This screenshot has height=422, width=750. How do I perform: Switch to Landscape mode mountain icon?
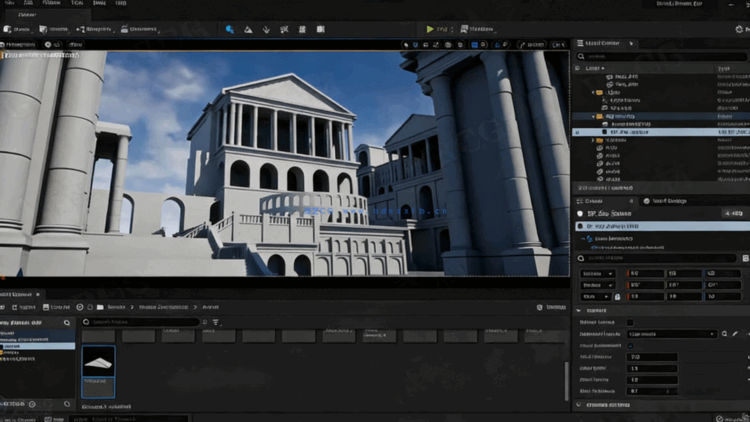pos(248,29)
